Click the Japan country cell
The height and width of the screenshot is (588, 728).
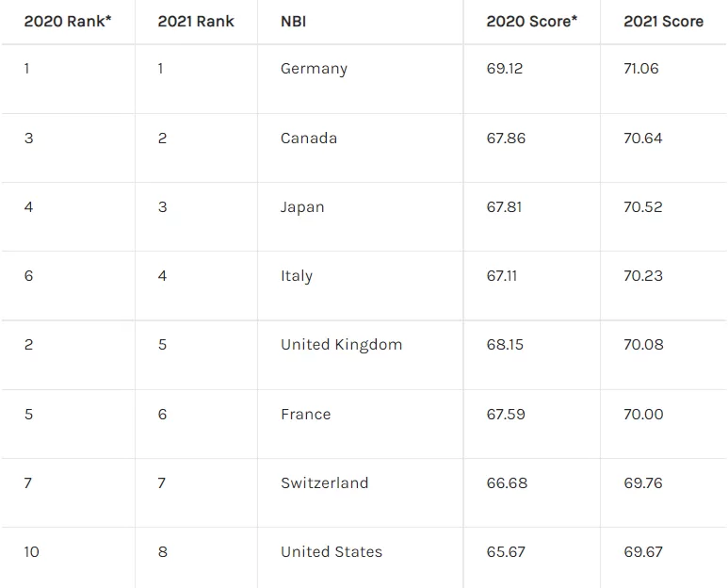(302, 207)
